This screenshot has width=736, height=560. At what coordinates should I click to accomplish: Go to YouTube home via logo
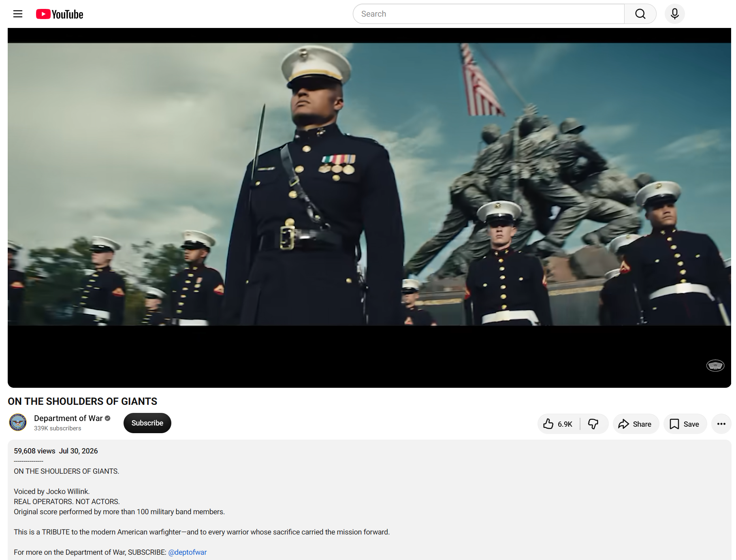tap(60, 14)
